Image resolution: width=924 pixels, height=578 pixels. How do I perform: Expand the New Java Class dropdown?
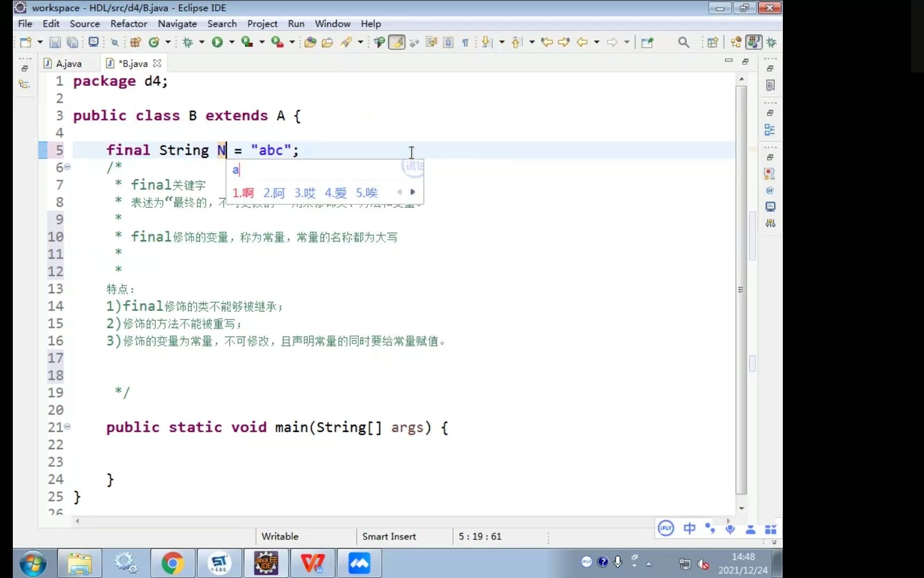click(x=168, y=42)
